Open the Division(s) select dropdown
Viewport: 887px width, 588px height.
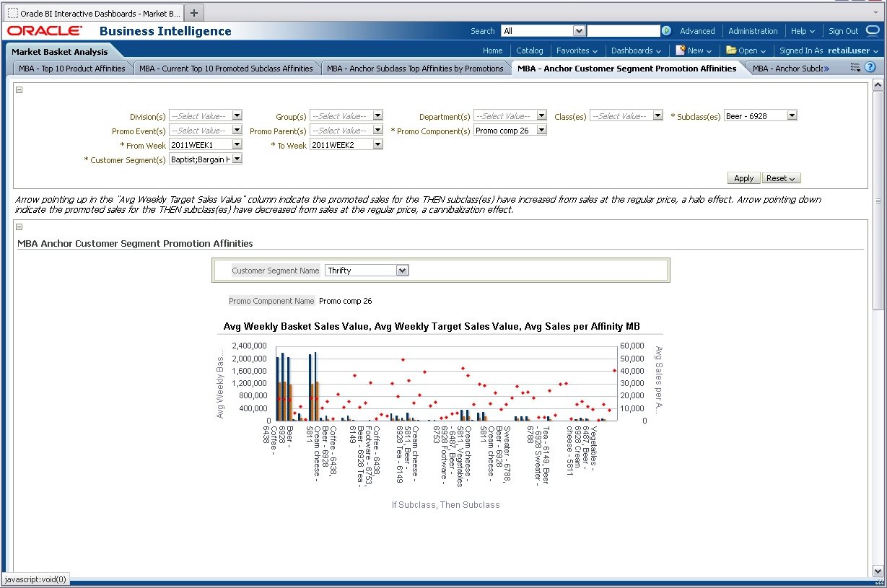click(x=237, y=115)
